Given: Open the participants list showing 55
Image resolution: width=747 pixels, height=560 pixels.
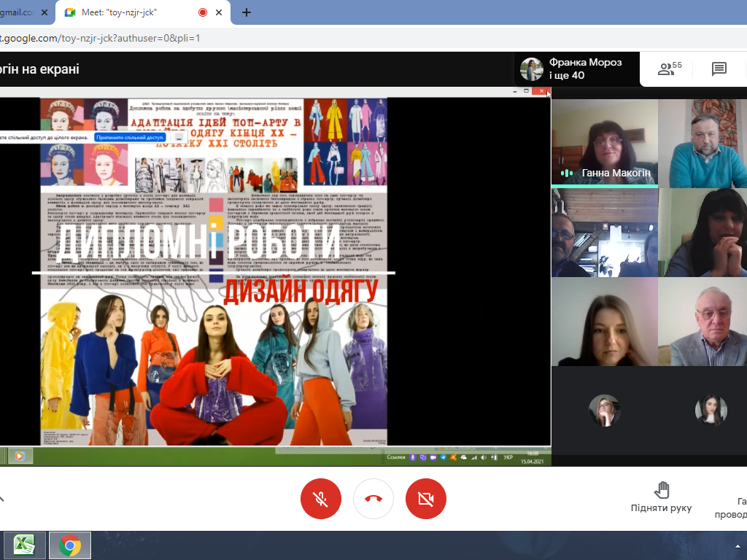Looking at the screenshot, I should point(669,69).
